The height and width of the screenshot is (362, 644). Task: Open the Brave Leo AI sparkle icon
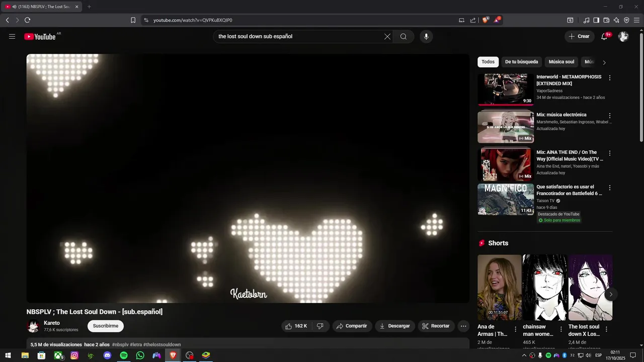pyautogui.click(x=616, y=20)
